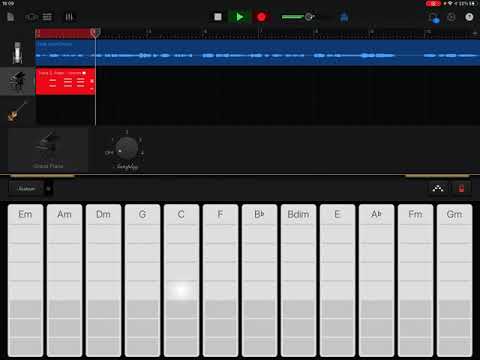Select the blue audio recording region
Screen dimensions: 480x360
257,53
